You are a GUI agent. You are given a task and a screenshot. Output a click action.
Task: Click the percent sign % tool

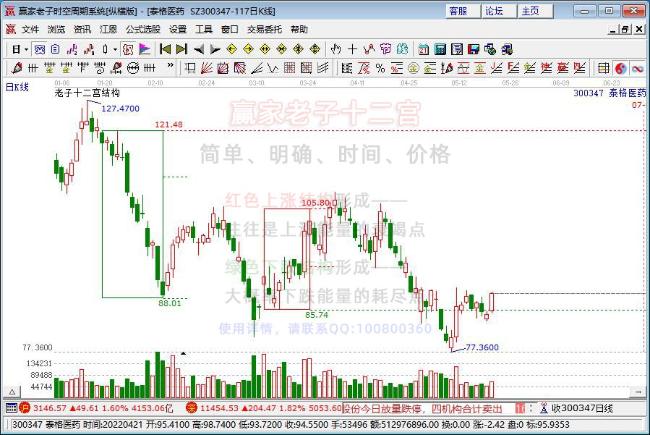tap(380, 68)
